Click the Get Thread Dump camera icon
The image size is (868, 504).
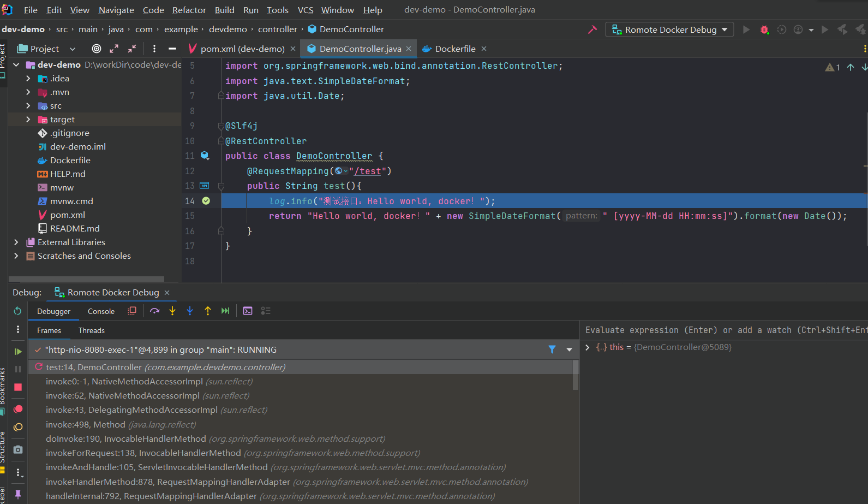(x=18, y=449)
